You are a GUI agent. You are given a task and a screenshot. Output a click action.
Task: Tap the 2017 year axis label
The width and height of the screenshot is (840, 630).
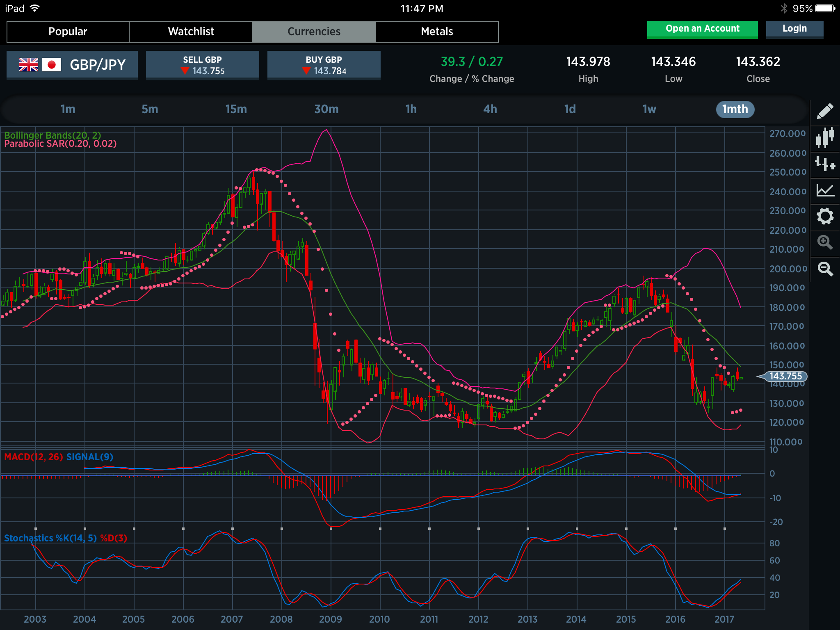tap(724, 619)
